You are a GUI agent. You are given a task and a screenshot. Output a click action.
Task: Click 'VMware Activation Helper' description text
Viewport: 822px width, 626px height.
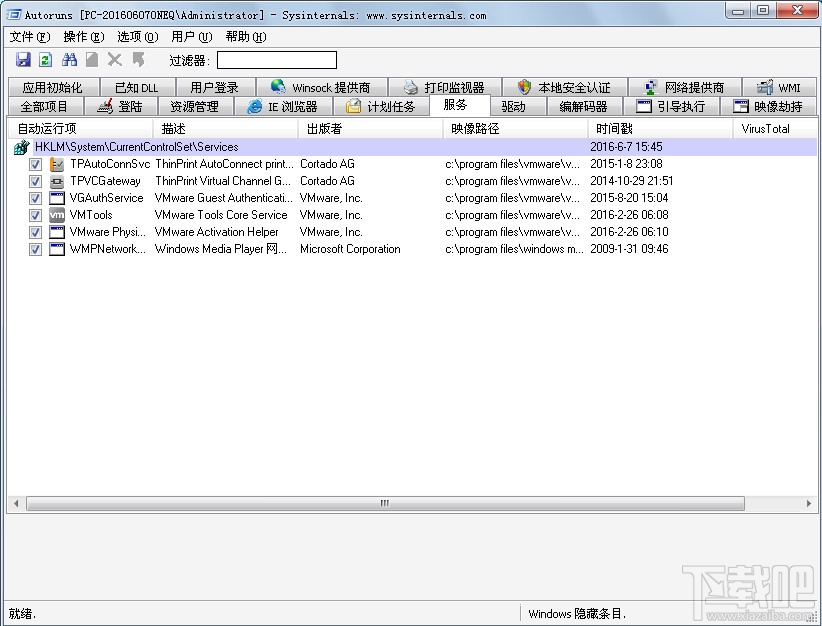coord(217,232)
